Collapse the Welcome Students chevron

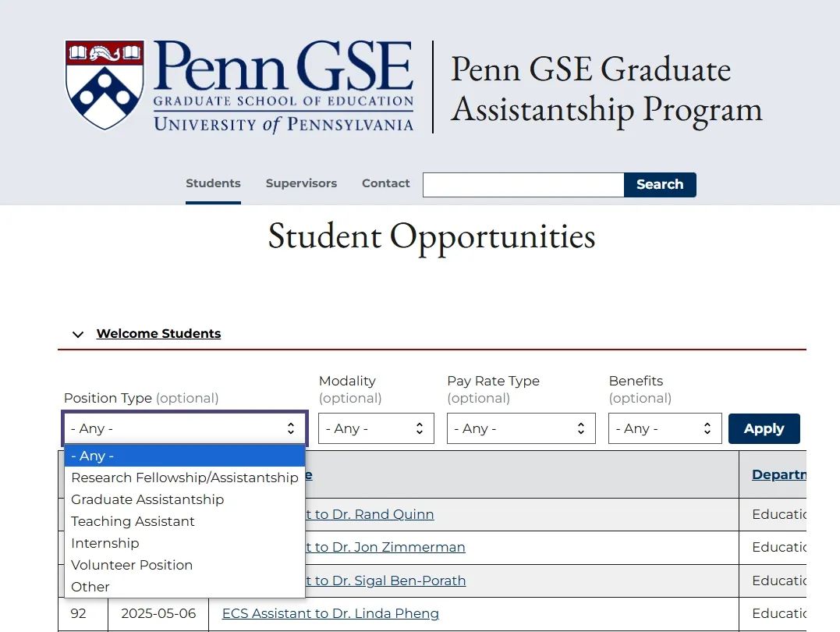(x=78, y=334)
